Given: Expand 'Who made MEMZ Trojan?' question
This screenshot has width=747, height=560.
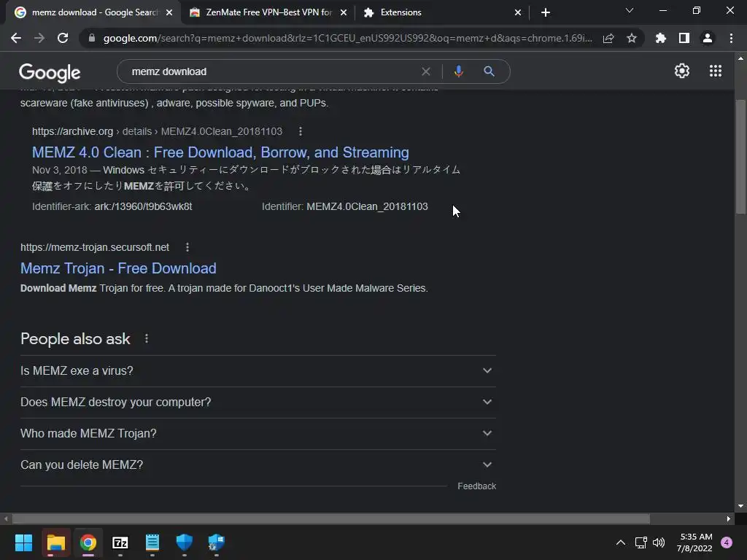Looking at the screenshot, I should [x=258, y=434].
